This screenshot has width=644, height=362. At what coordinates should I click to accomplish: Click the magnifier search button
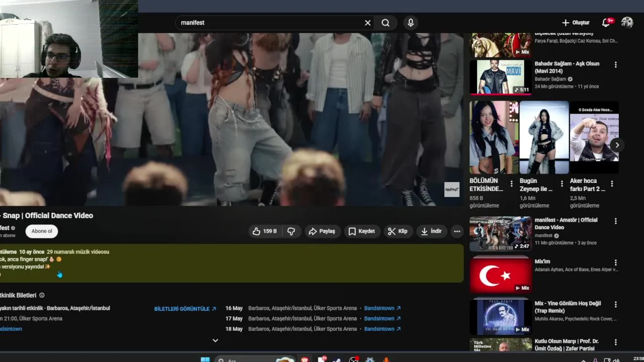pyautogui.click(x=385, y=23)
